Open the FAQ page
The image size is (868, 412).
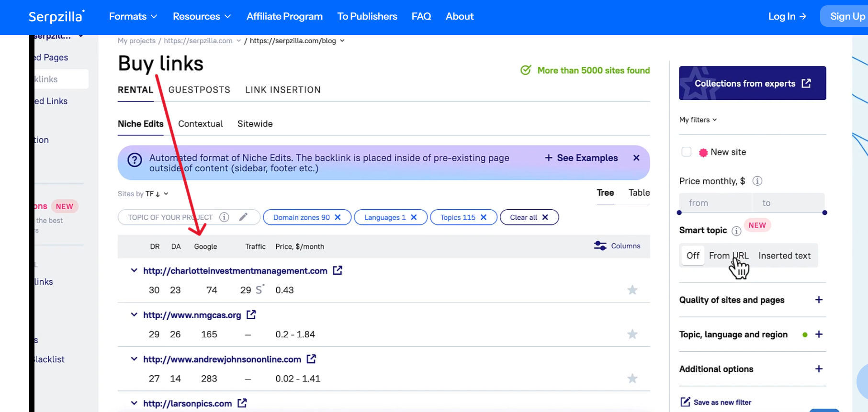tap(421, 16)
